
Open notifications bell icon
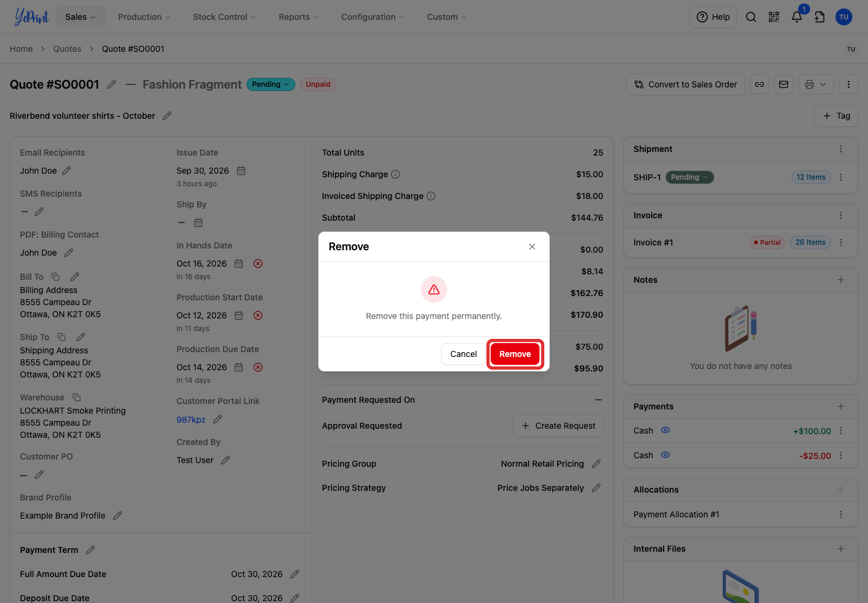(x=797, y=17)
